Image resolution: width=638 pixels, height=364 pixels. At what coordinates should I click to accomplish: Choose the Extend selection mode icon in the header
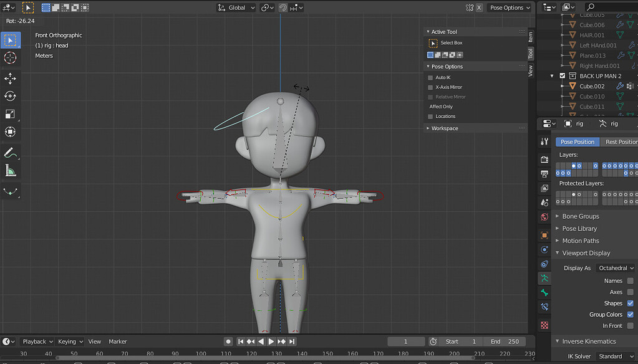[56, 7]
